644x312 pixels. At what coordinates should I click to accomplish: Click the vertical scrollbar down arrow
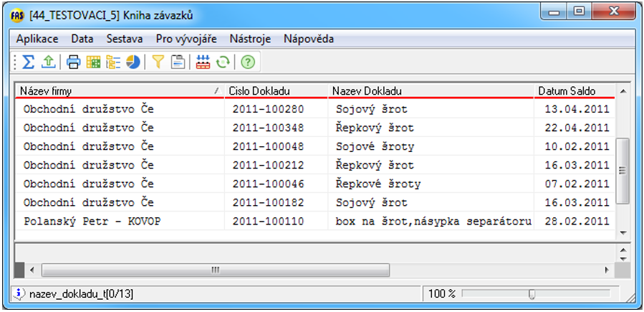point(622,233)
